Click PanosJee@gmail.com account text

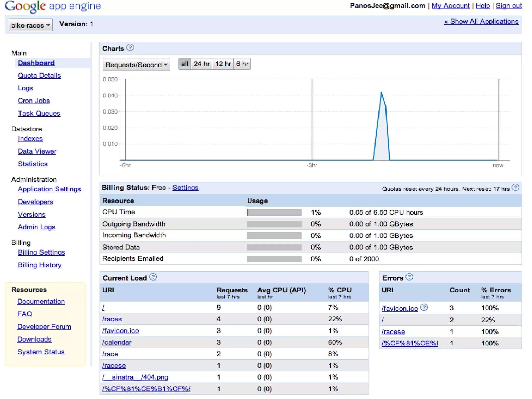388,6
